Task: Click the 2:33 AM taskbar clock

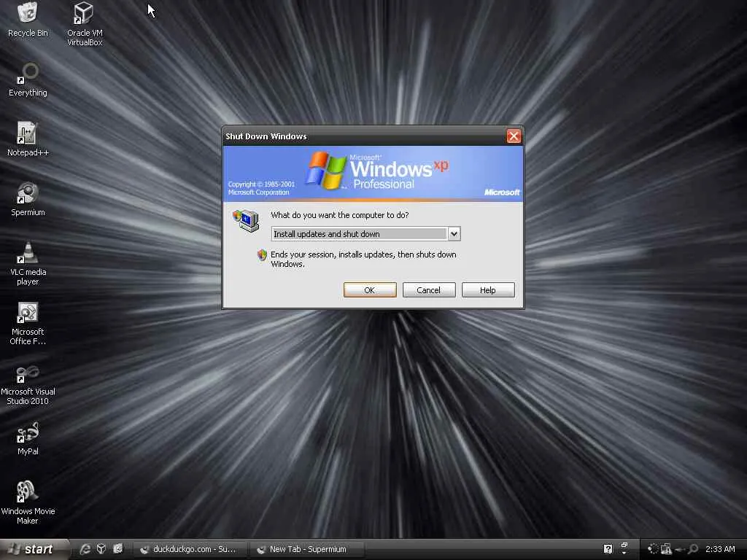Action: click(720, 549)
